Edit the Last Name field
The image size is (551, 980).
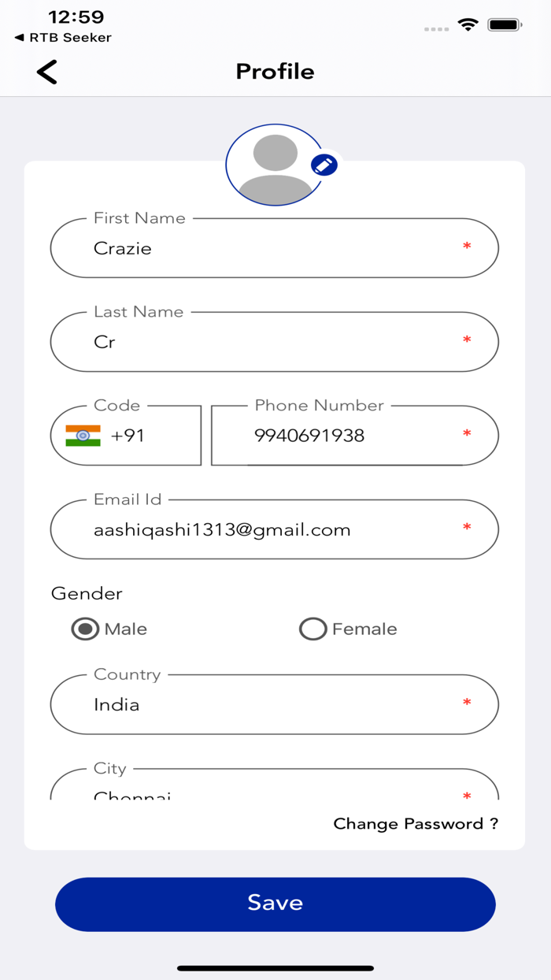(274, 342)
